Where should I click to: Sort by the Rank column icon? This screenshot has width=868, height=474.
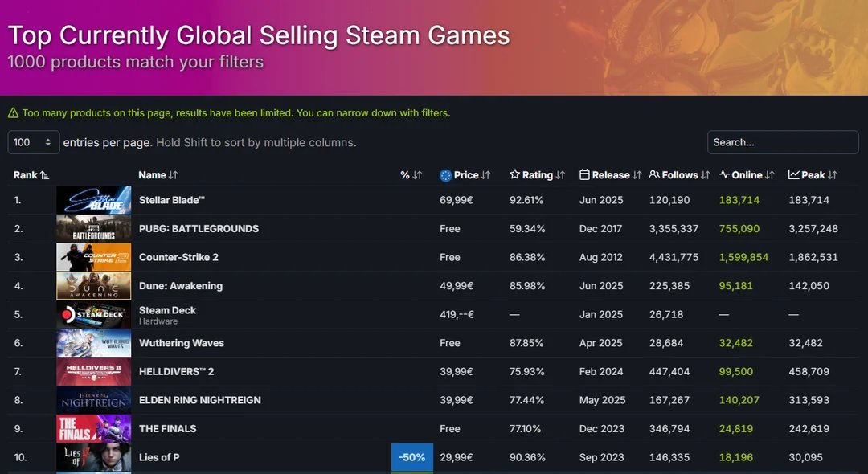coord(45,175)
